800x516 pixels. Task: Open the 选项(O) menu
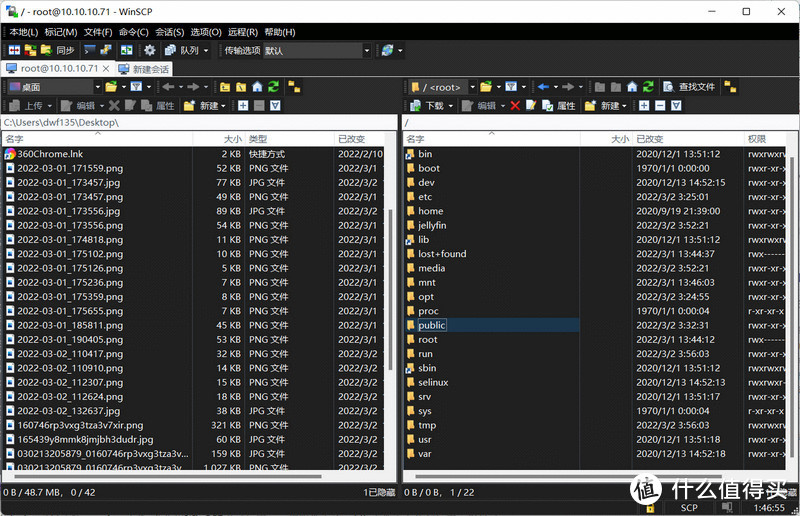[x=206, y=32]
